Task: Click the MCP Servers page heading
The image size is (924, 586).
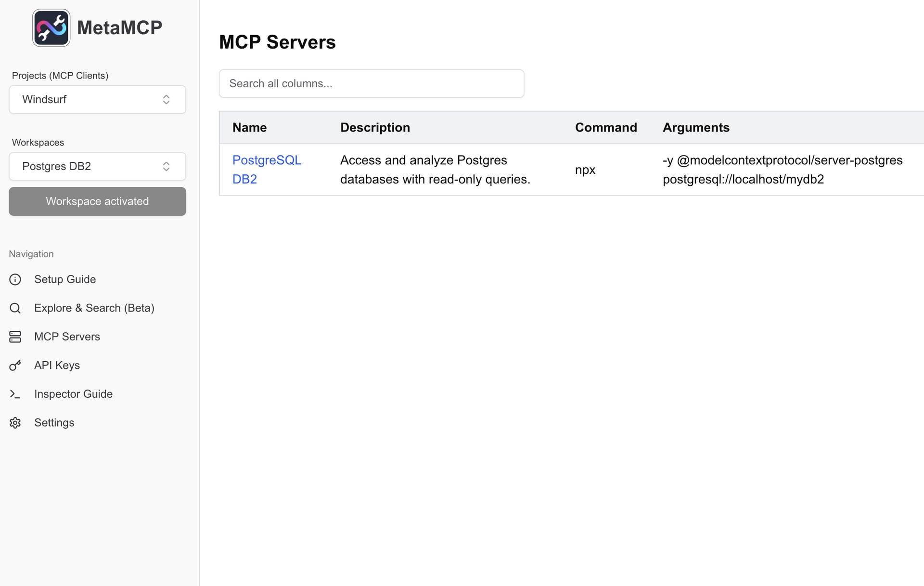Action: pyautogui.click(x=277, y=42)
